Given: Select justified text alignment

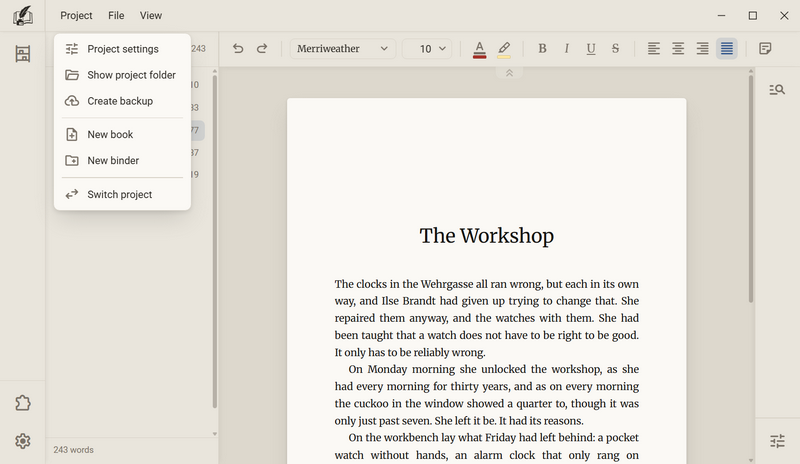Looking at the screenshot, I should click(x=727, y=48).
